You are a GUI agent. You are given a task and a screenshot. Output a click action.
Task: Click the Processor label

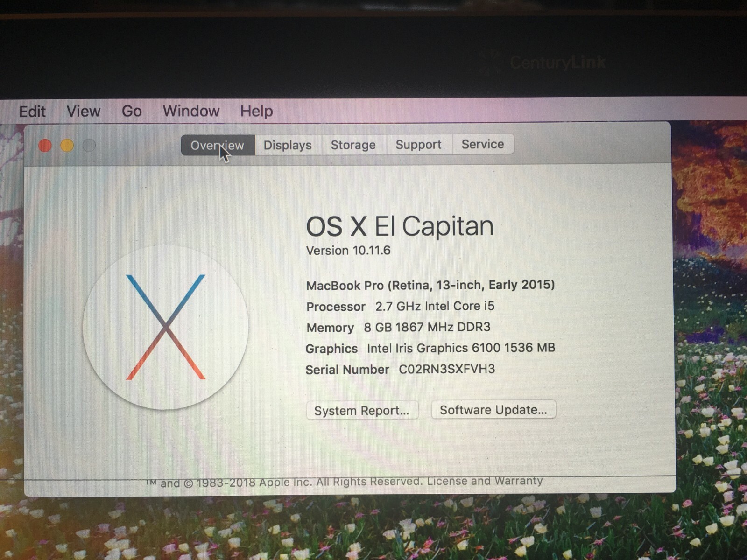[x=336, y=307]
